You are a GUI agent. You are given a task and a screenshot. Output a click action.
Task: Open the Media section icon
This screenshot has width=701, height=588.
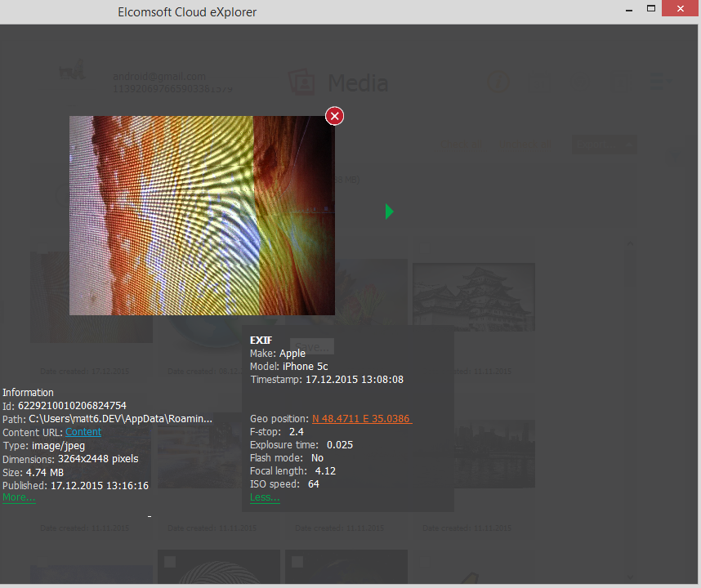pyautogui.click(x=301, y=82)
